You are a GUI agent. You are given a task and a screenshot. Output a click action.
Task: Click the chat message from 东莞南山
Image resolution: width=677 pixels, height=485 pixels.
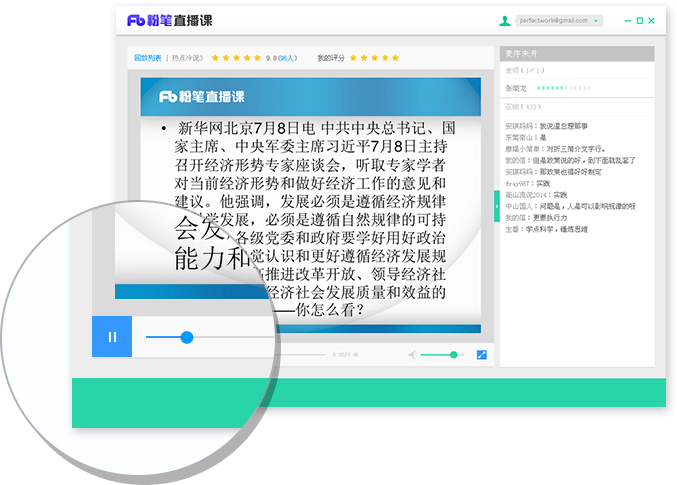tap(525, 137)
